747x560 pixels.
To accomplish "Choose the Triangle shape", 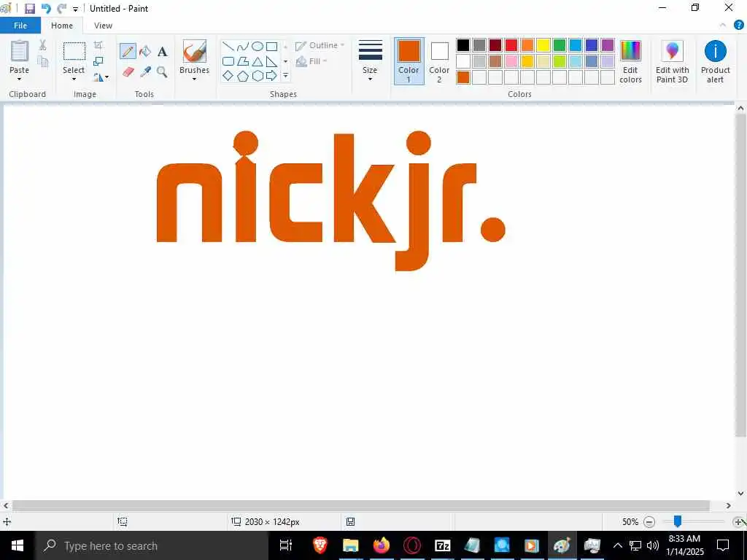I will tap(258, 61).
